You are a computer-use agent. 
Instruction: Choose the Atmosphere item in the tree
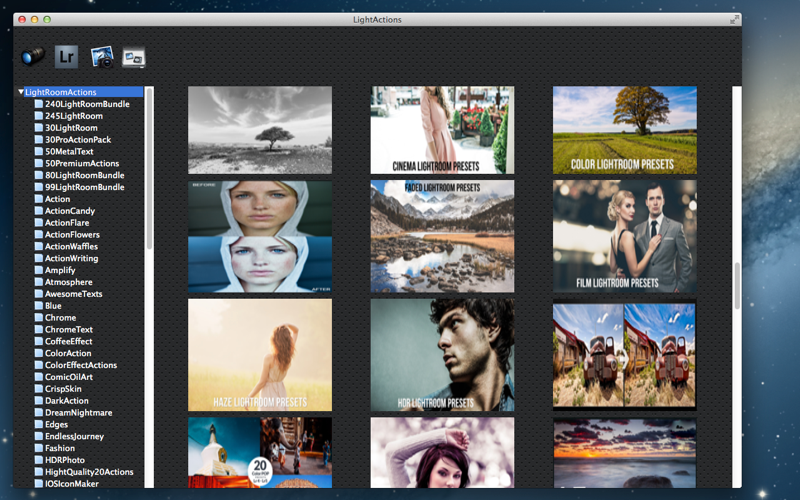tap(68, 282)
